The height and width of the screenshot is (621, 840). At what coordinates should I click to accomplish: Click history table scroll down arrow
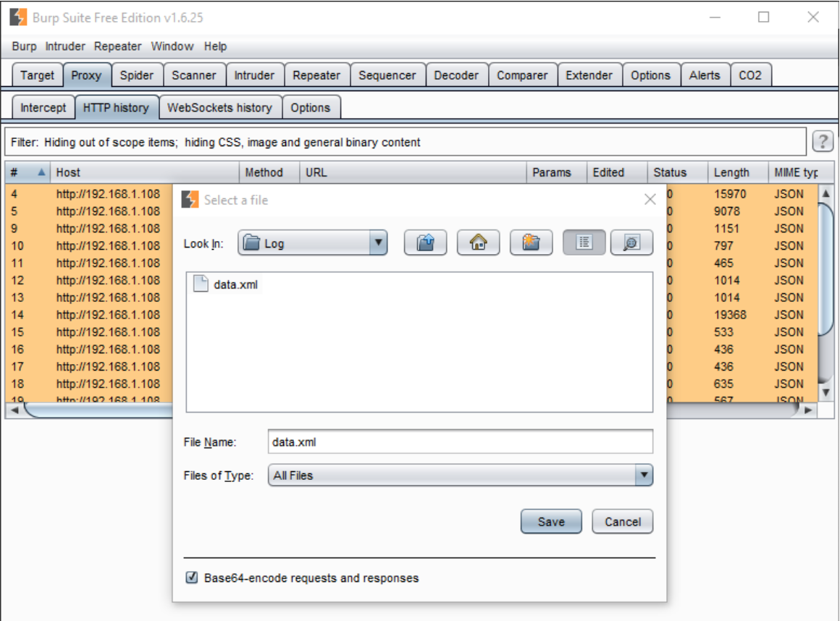tap(826, 392)
